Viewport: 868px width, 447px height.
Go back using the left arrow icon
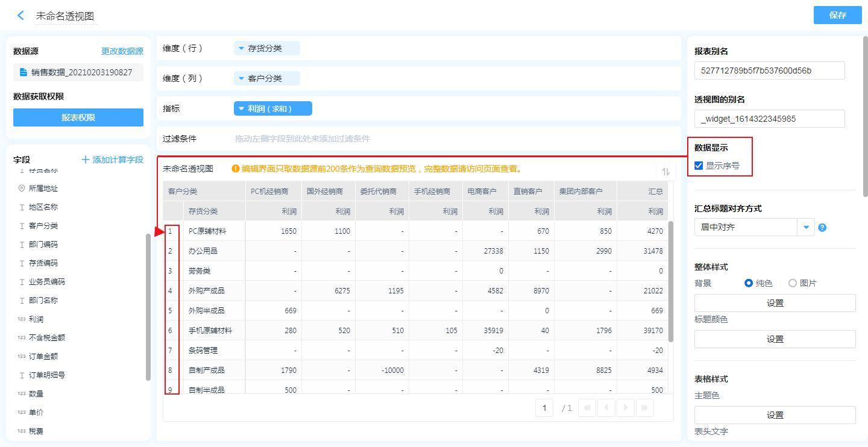[21, 16]
